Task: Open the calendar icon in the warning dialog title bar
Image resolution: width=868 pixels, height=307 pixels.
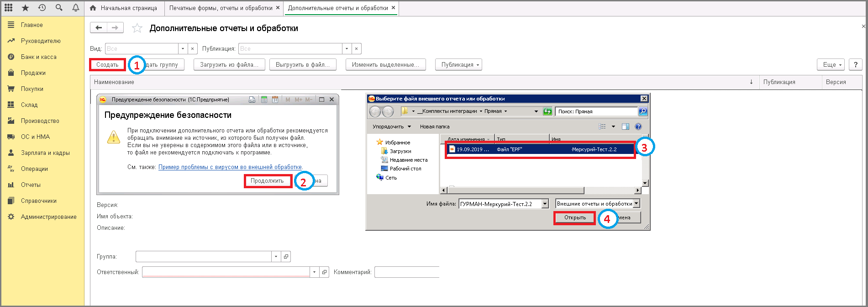Action: pyautogui.click(x=275, y=100)
